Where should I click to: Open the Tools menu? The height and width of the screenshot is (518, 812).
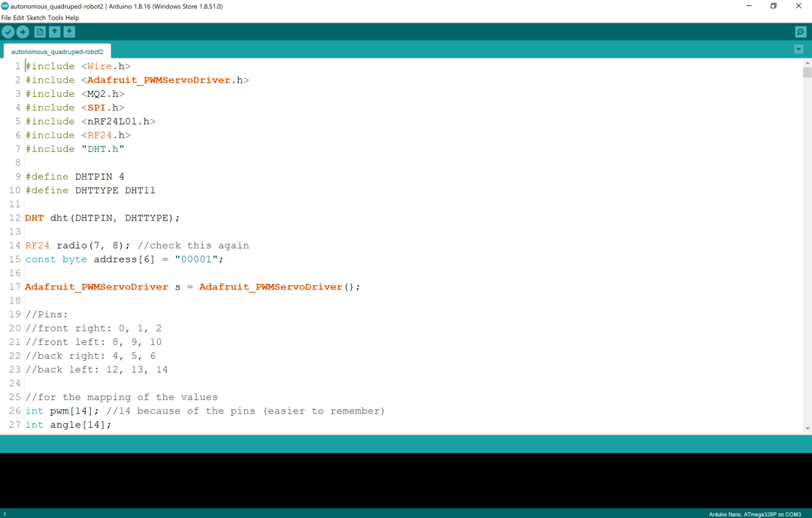(x=56, y=17)
